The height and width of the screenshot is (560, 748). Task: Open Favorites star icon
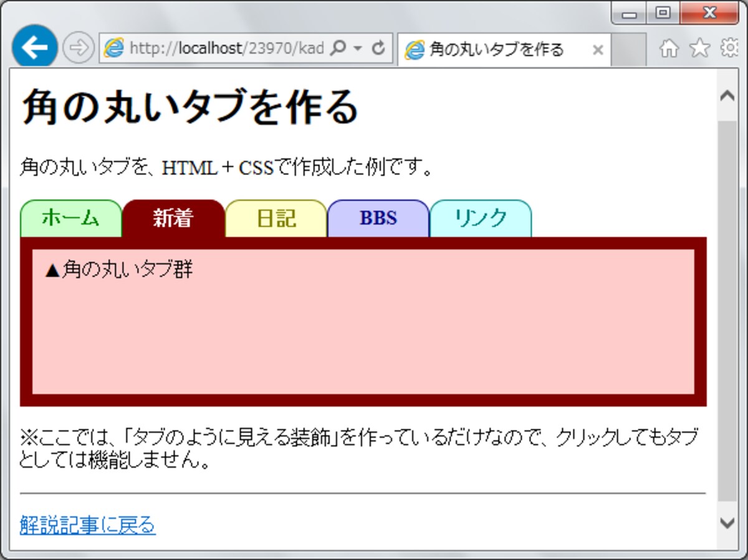[700, 49]
